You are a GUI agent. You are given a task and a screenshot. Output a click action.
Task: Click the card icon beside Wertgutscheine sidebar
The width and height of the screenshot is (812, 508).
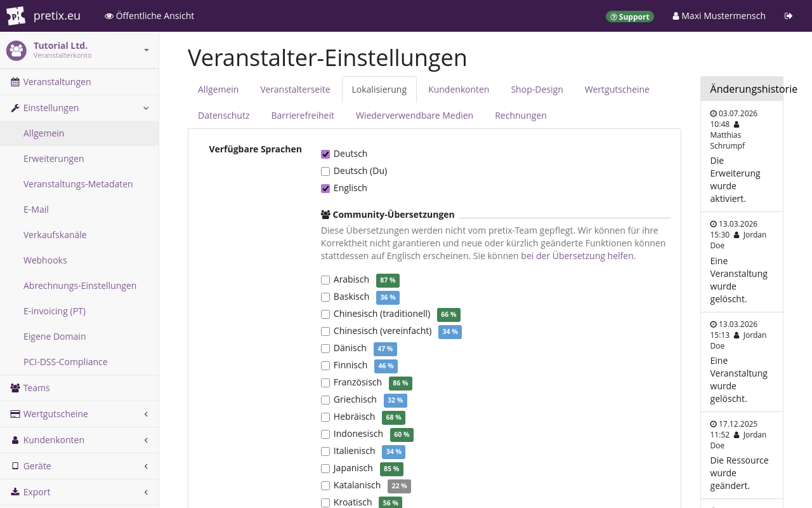tap(15, 414)
